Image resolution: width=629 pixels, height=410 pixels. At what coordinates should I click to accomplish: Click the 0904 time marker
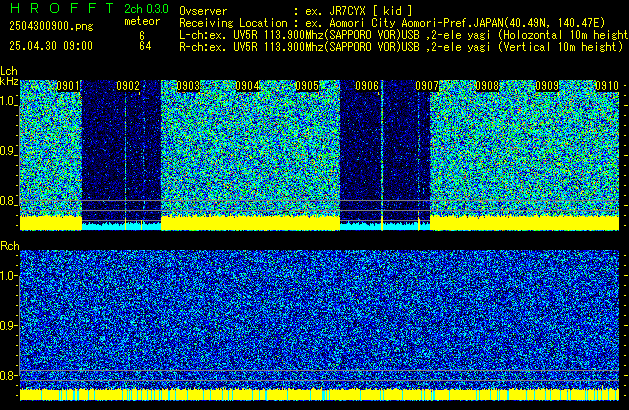pyautogui.click(x=248, y=86)
